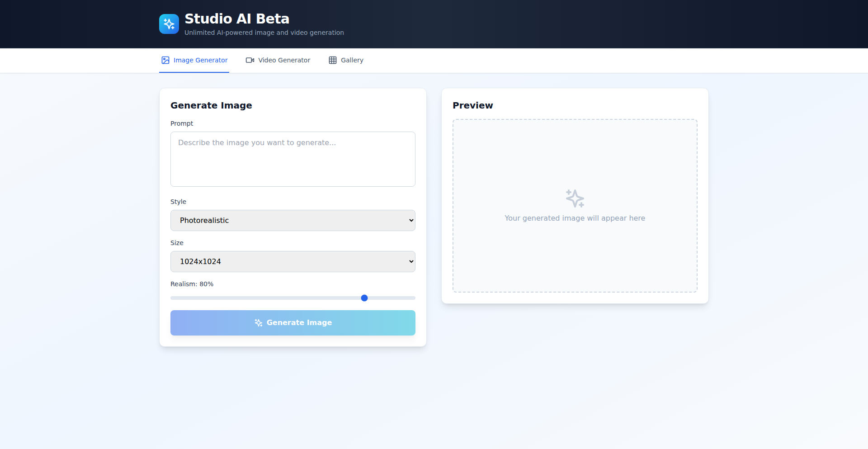868x449 pixels.
Task: Click the grid icon beside Gallery
Action: (333, 60)
